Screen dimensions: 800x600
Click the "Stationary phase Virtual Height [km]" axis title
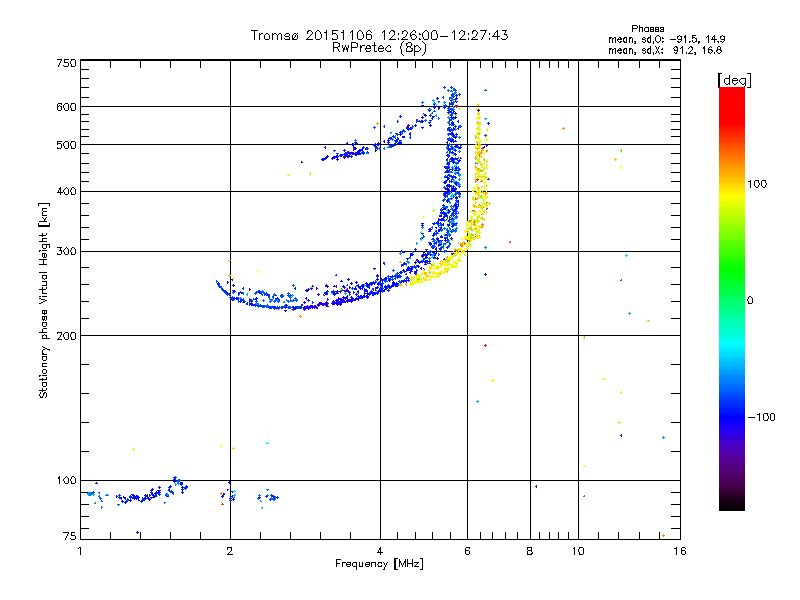click(x=44, y=300)
